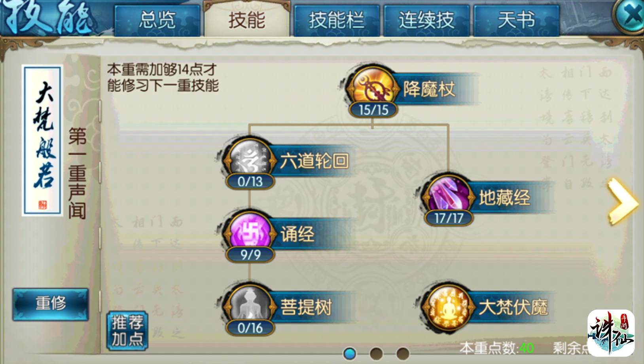
Task: Select the 地藏经 purple crystal skill icon
Action: (x=448, y=195)
